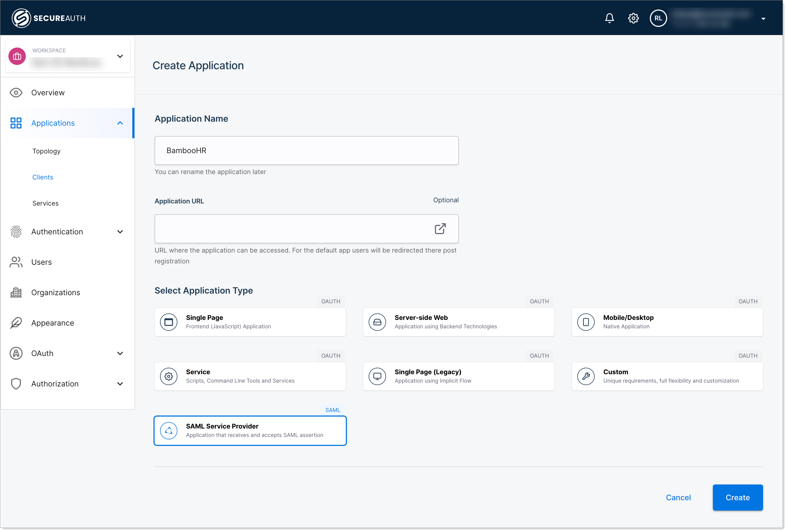Click the Single Page browser window icon
The image size is (787, 532).
[x=169, y=322]
